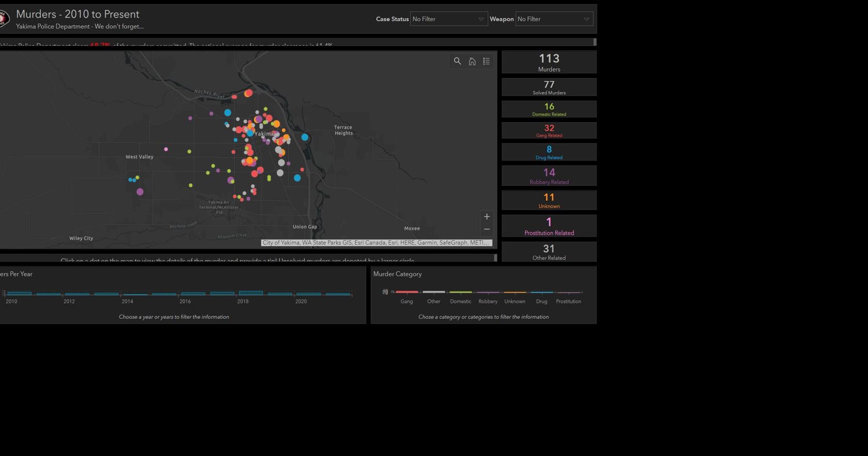
Task: Select the Domestic category bar
Action: click(x=460, y=292)
